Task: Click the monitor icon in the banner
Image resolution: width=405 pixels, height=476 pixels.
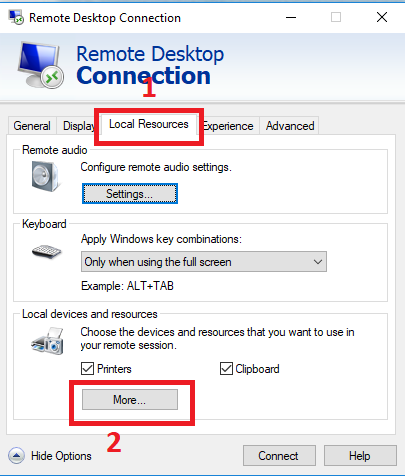Action: tap(40, 65)
